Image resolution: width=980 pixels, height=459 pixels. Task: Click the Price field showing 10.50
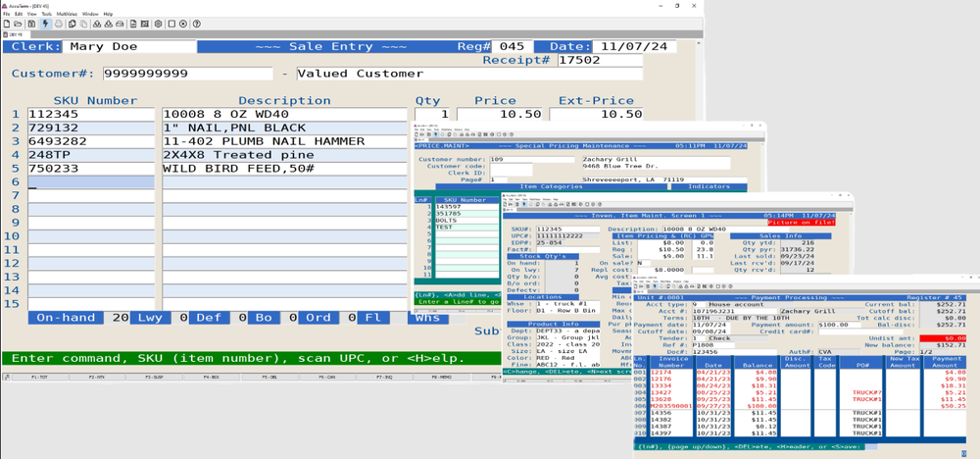click(x=502, y=115)
